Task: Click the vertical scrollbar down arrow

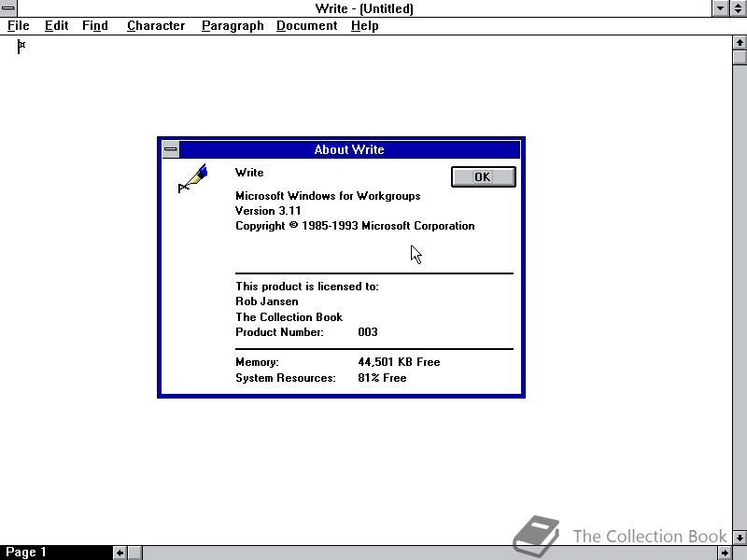Action: coord(740,538)
